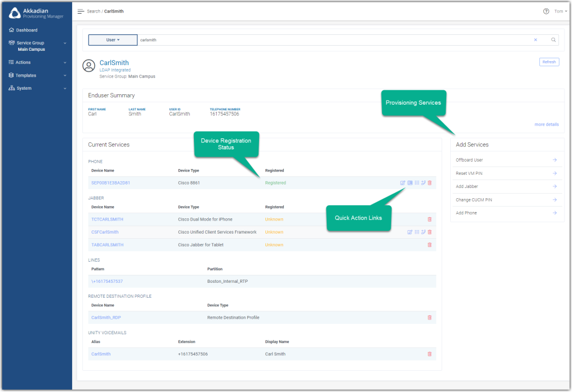Viewport: 572px width, 392px height.
Task: Open the more details link in Enduser Summary
Action: tap(546, 124)
